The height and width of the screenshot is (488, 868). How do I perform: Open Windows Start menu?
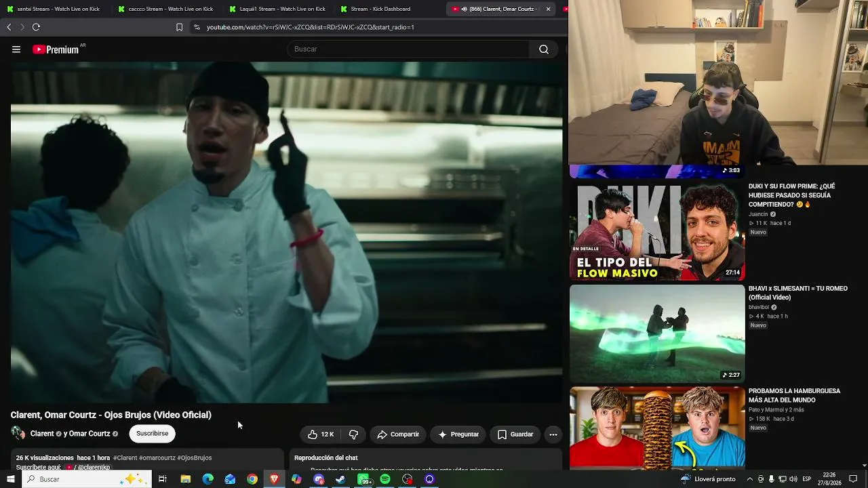click(x=10, y=479)
